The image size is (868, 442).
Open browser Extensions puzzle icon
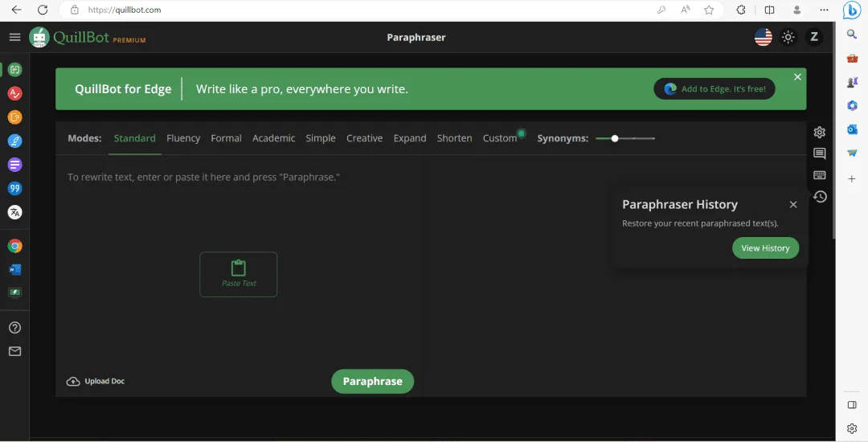741,10
